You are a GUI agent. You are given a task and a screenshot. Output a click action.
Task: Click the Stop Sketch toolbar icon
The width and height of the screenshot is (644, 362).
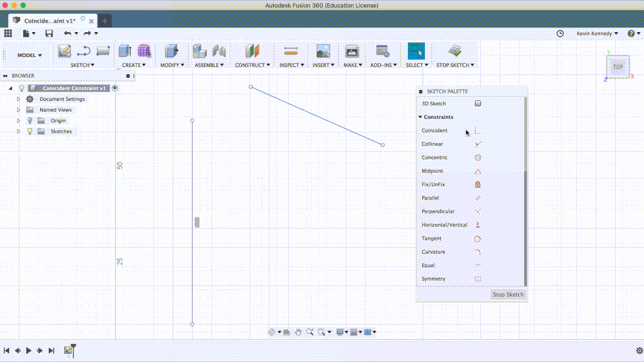click(455, 51)
